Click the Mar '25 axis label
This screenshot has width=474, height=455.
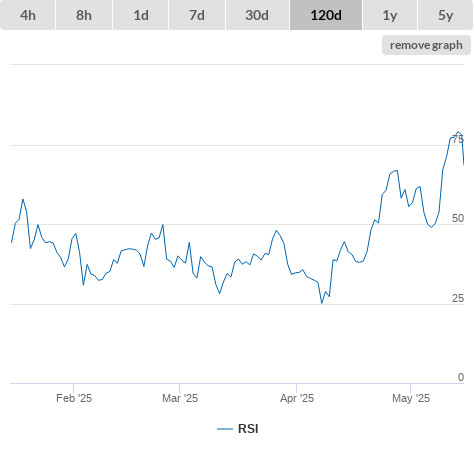coord(180,398)
